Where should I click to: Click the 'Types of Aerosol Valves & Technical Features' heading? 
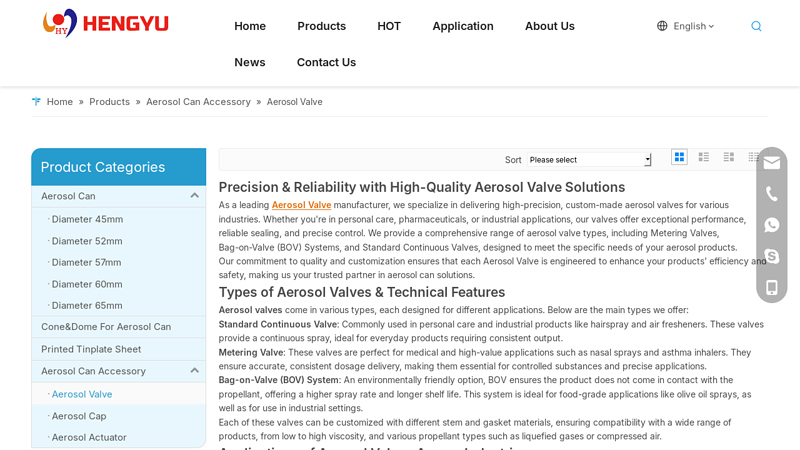tap(362, 292)
